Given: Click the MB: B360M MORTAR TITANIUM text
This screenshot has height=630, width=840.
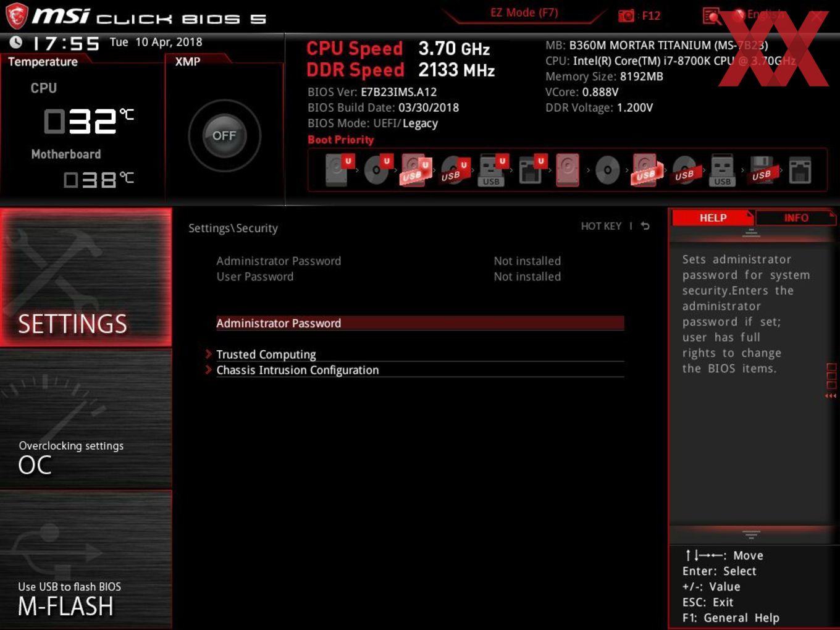Looking at the screenshot, I should 657,45.
